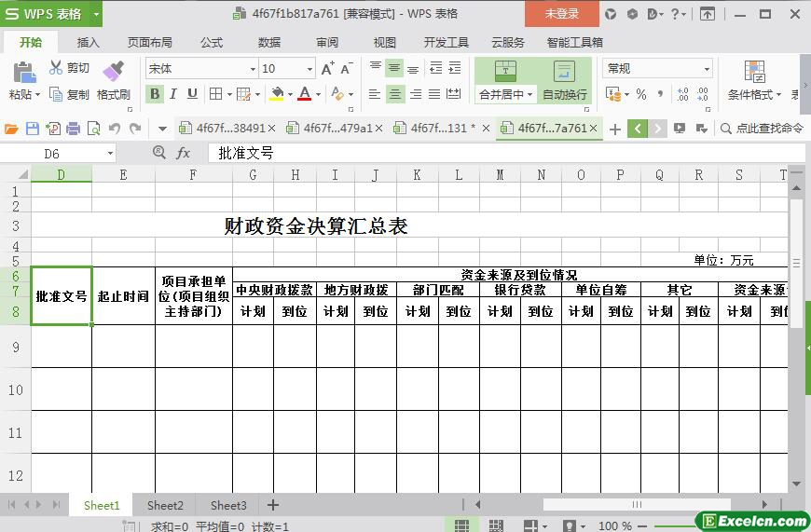Click the new document tab plus button
The image size is (811, 532).
coord(615,129)
